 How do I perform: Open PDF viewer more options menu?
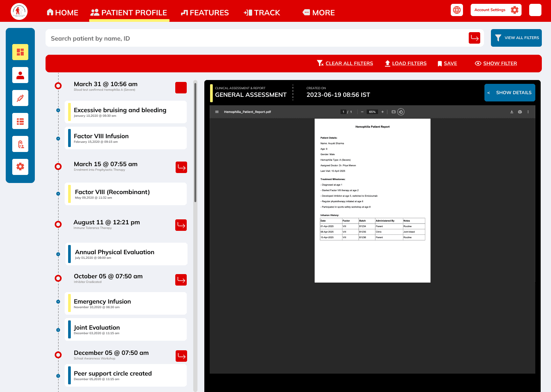(528, 112)
